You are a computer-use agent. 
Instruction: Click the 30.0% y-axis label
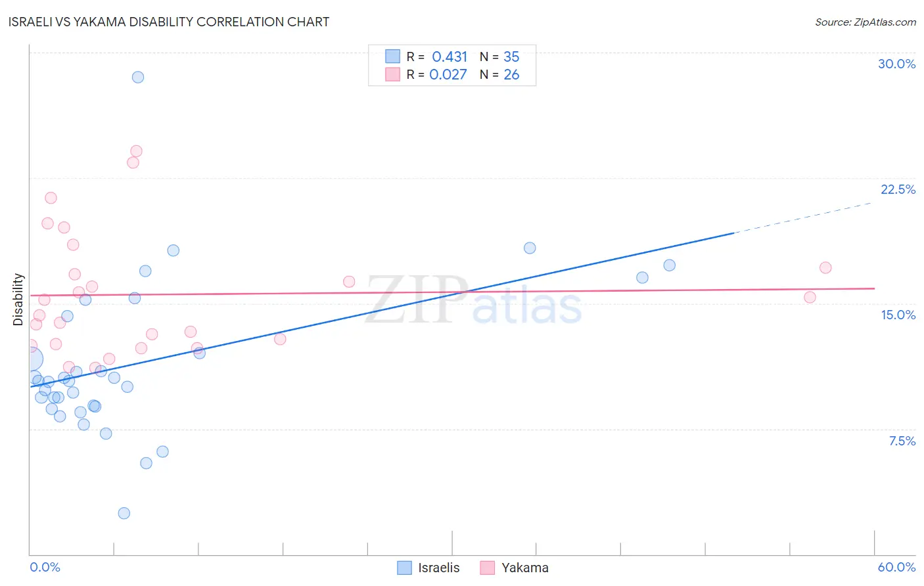896,64
